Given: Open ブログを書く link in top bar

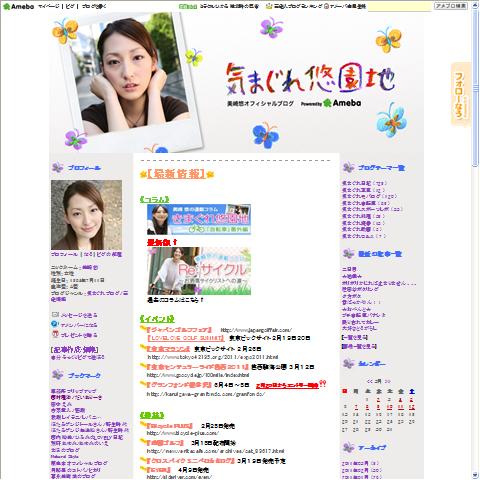Looking at the screenshot, I should click(x=94, y=6).
